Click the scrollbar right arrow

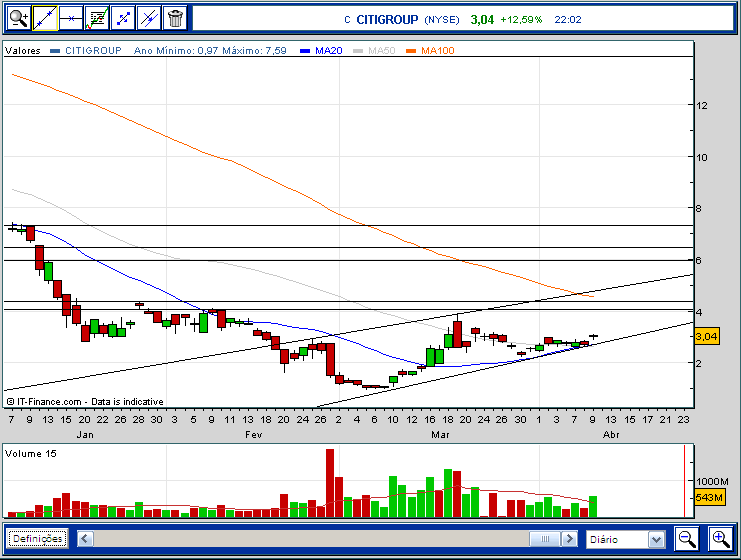point(569,539)
